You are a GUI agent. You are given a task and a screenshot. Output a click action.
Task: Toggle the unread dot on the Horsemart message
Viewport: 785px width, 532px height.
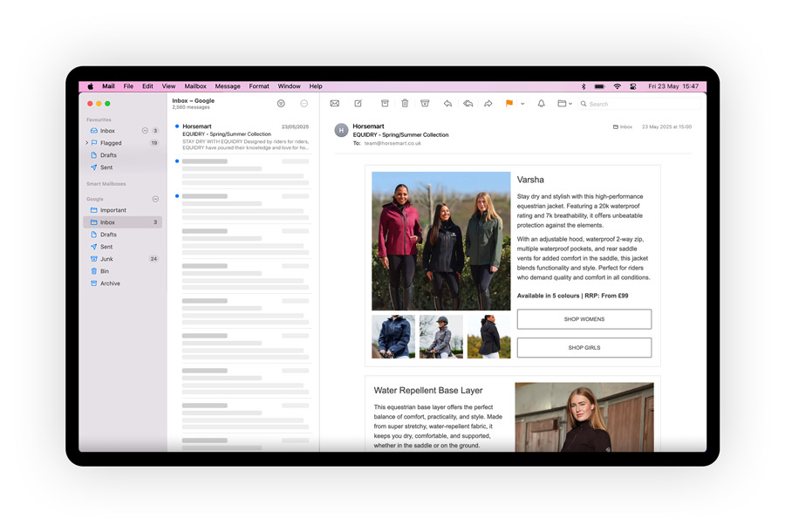pyautogui.click(x=177, y=126)
